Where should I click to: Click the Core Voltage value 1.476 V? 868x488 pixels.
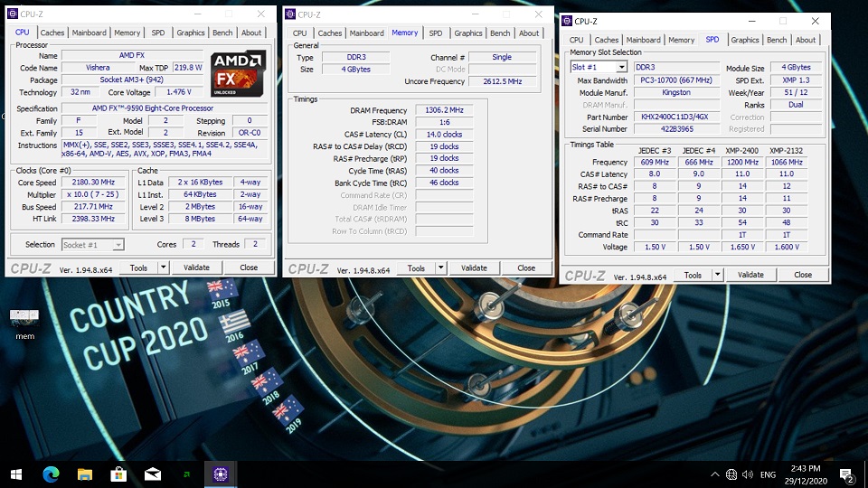tap(178, 92)
